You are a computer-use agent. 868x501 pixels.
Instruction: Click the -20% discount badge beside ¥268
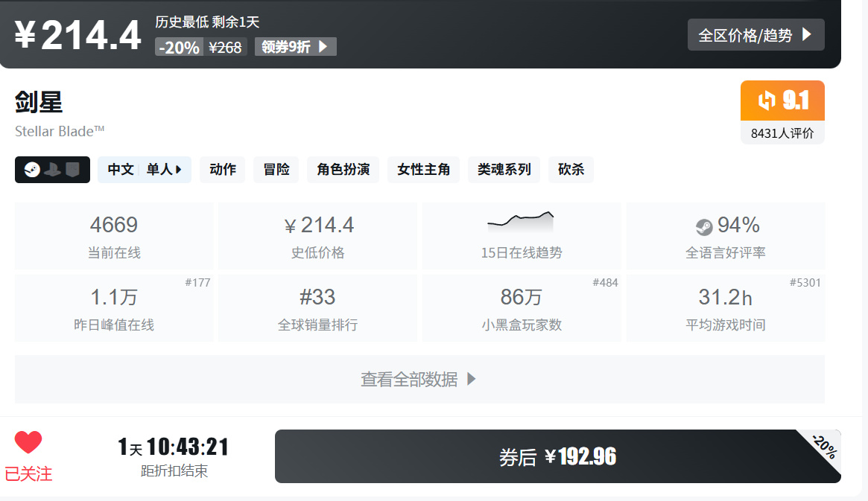pyautogui.click(x=180, y=48)
